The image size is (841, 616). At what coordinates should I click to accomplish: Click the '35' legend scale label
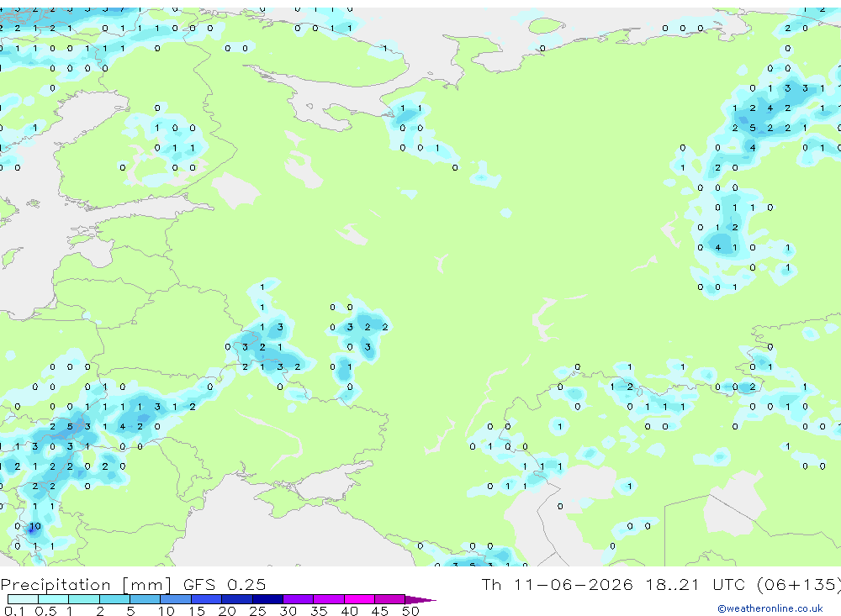[x=319, y=611]
